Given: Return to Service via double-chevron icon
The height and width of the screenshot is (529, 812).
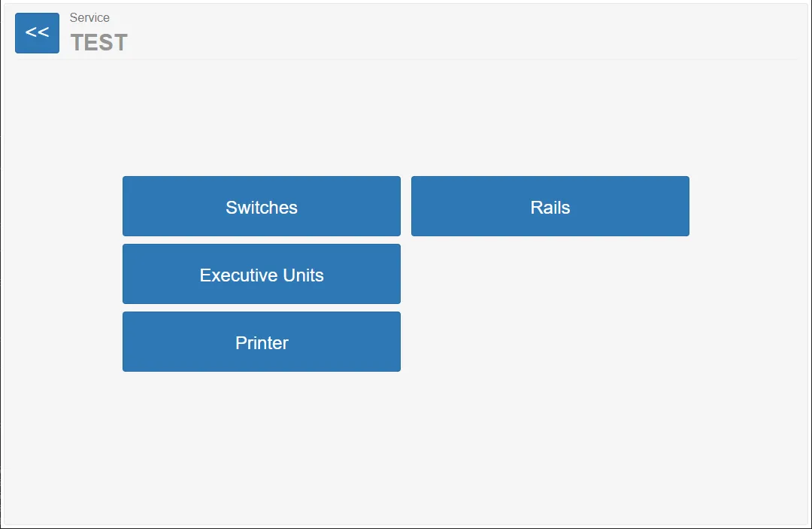Looking at the screenshot, I should click(38, 33).
